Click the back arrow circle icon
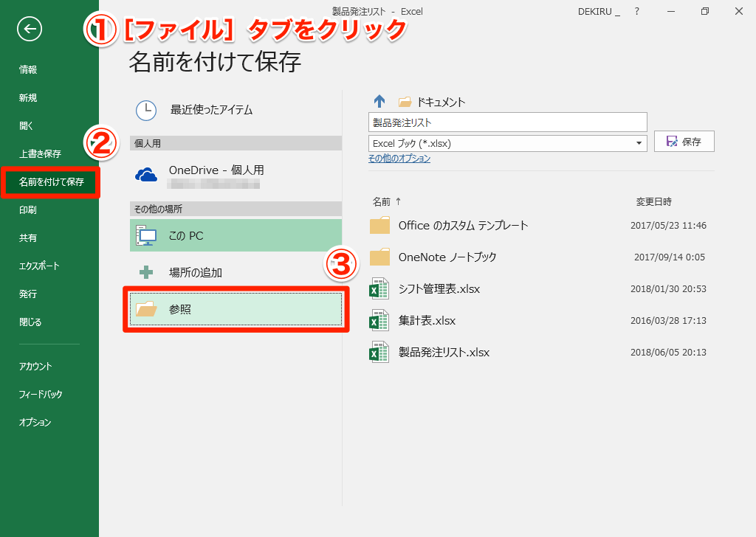756x537 pixels. [30, 29]
